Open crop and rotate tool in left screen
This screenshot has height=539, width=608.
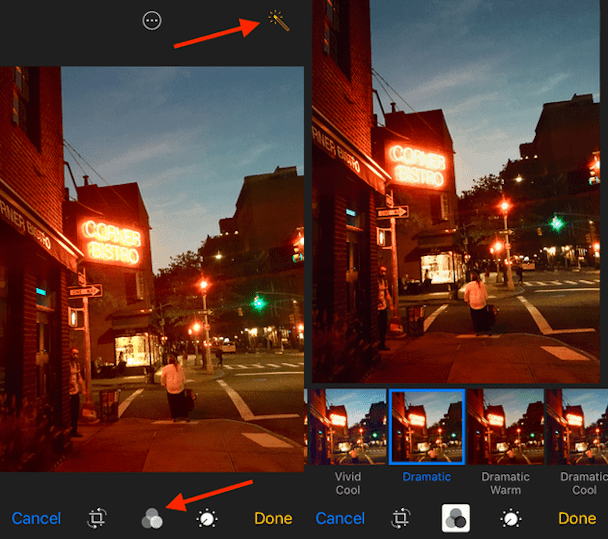(x=97, y=518)
